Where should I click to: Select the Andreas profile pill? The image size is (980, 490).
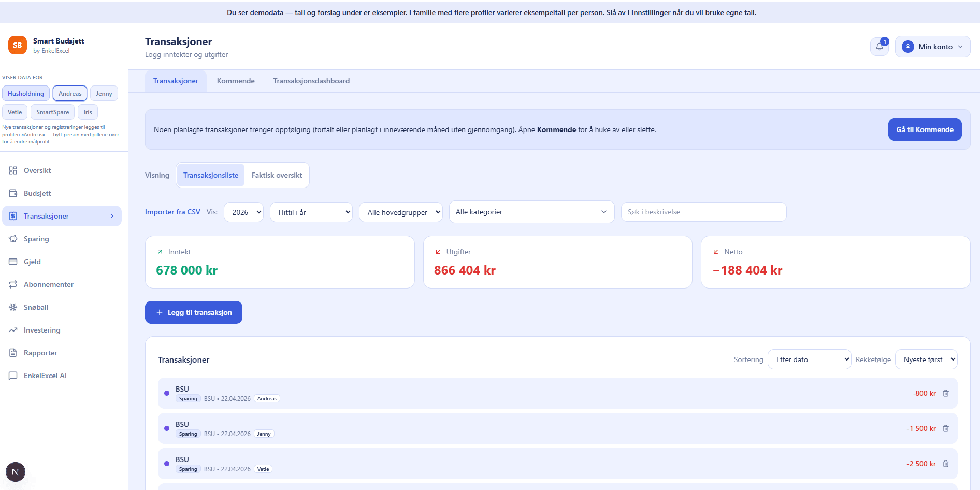[70, 94]
